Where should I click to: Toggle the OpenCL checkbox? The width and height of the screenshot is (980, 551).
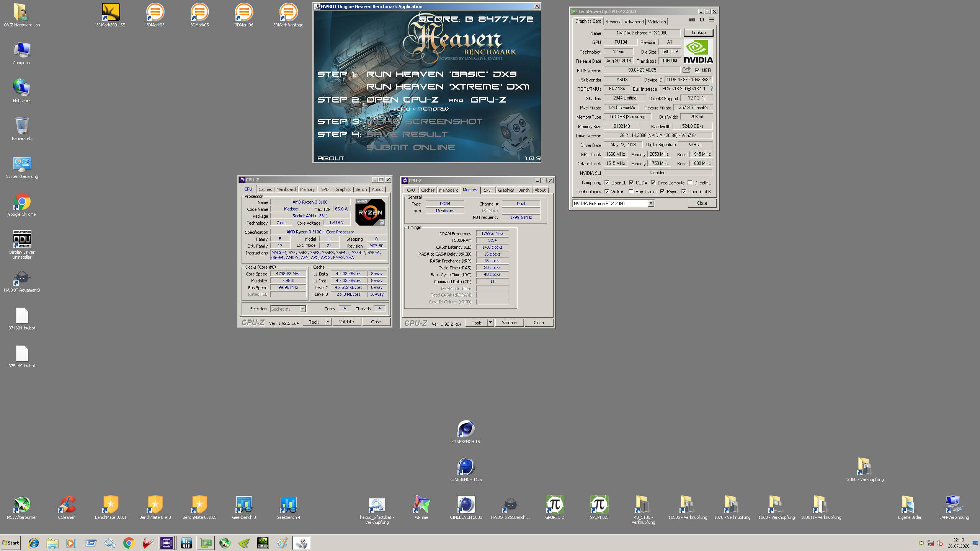point(606,183)
